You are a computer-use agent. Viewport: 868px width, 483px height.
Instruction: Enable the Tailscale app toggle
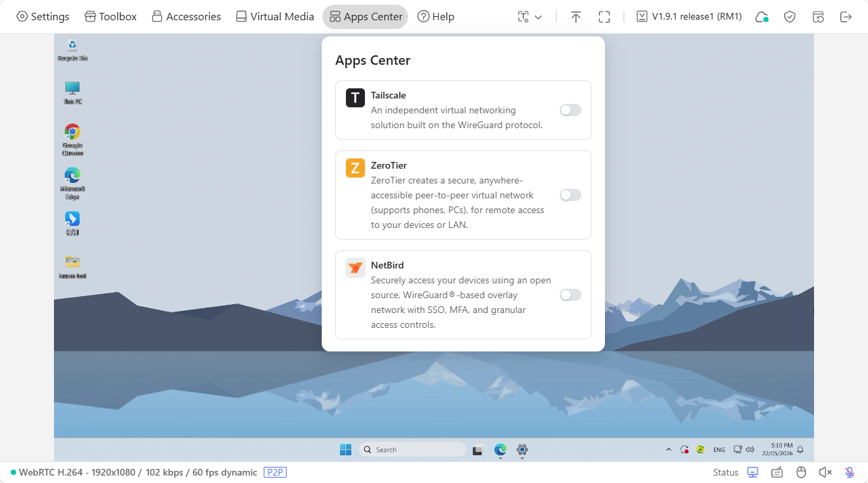[570, 110]
